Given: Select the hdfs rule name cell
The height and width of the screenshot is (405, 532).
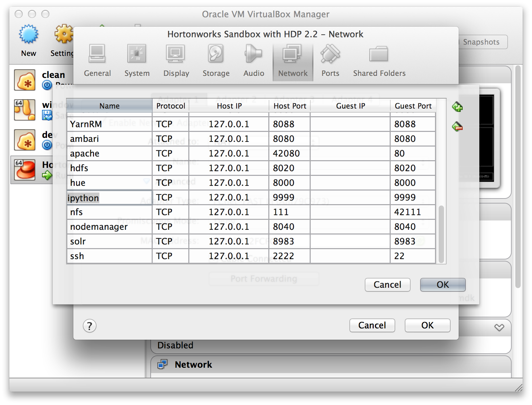Looking at the screenshot, I should coord(109,168).
